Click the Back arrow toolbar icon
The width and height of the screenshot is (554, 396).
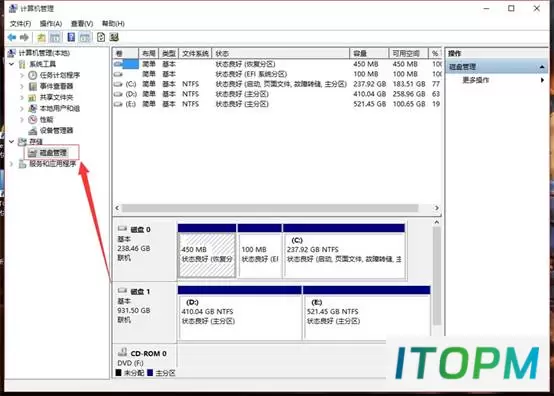(x=12, y=37)
